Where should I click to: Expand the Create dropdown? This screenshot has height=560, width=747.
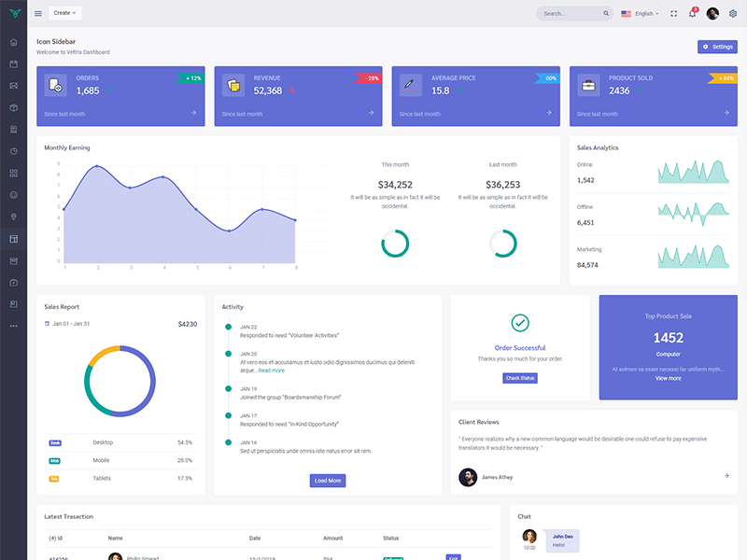point(64,13)
